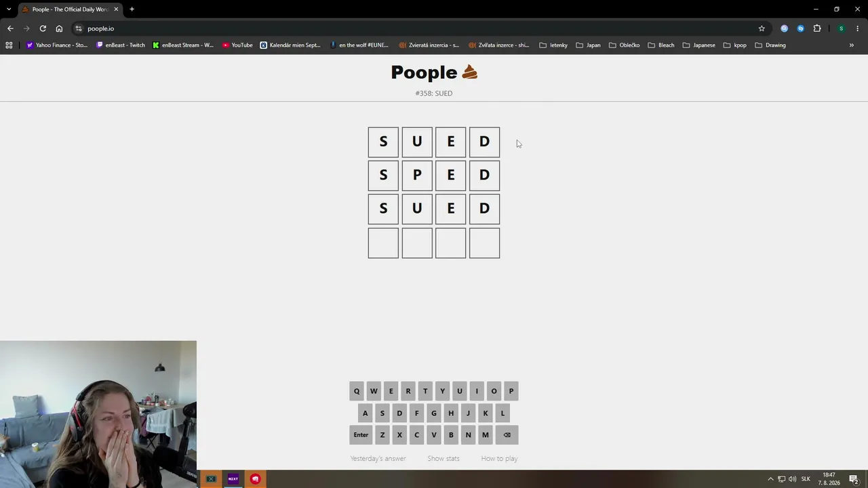Expand the Bleach bookmark folder
Image resolution: width=868 pixels, height=488 pixels.
(x=661, y=45)
